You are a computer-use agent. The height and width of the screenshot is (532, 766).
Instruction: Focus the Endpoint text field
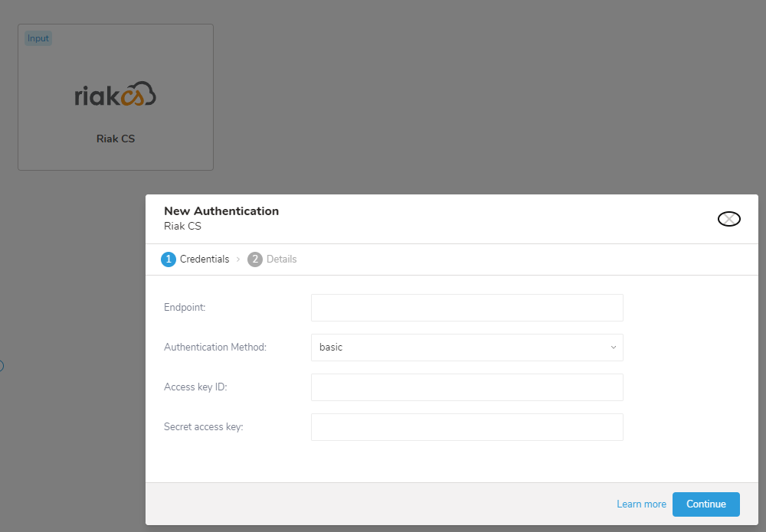point(466,308)
